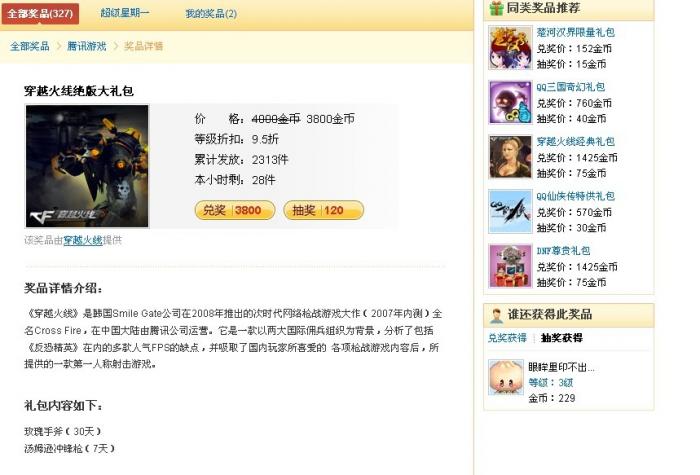Select the 抽奖获得 winners tab

(562, 338)
